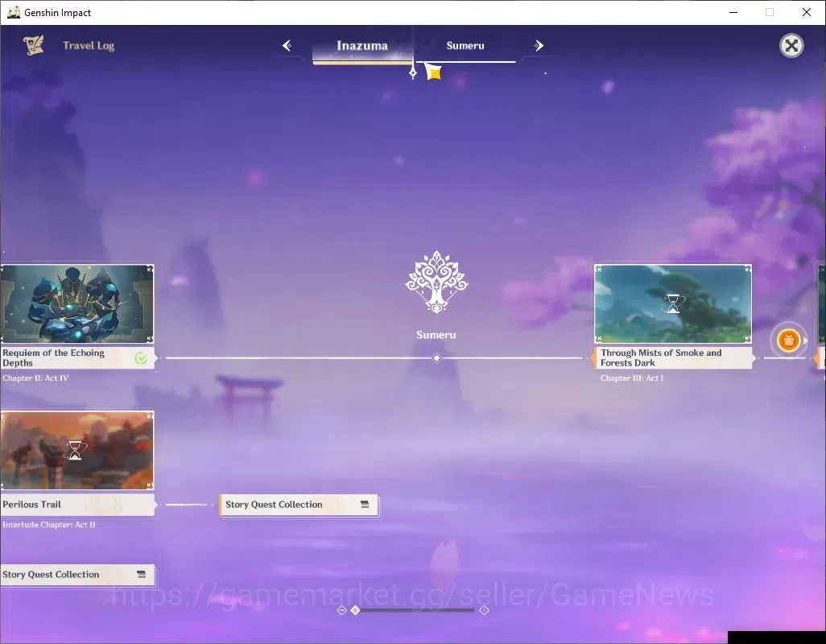Open Story Quest Collection beside Perilous Trail
The width and height of the screenshot is (826, 644).
tap(299, 505)
